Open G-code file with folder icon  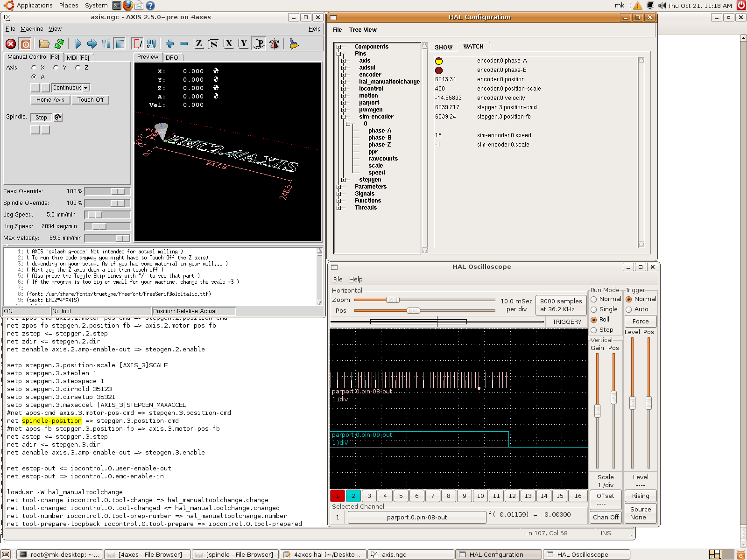(x=44, y=44)
